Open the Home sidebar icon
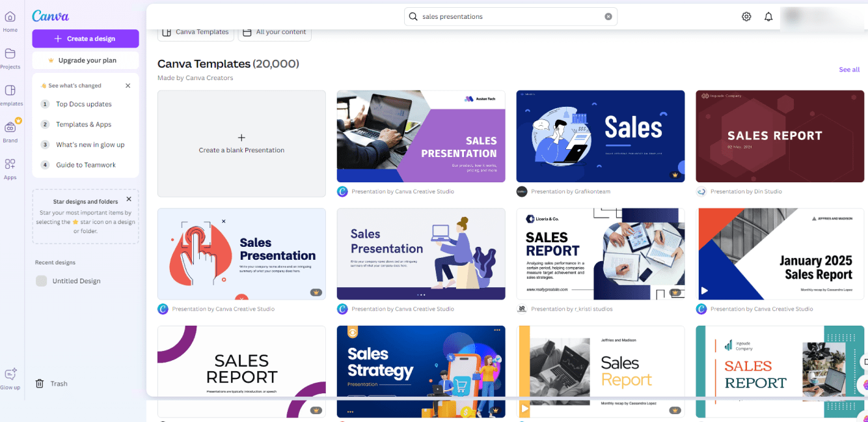 click(10, 18)
